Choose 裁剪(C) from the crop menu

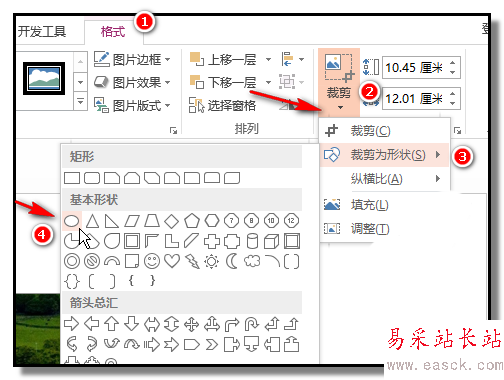[x=385, y=131]
